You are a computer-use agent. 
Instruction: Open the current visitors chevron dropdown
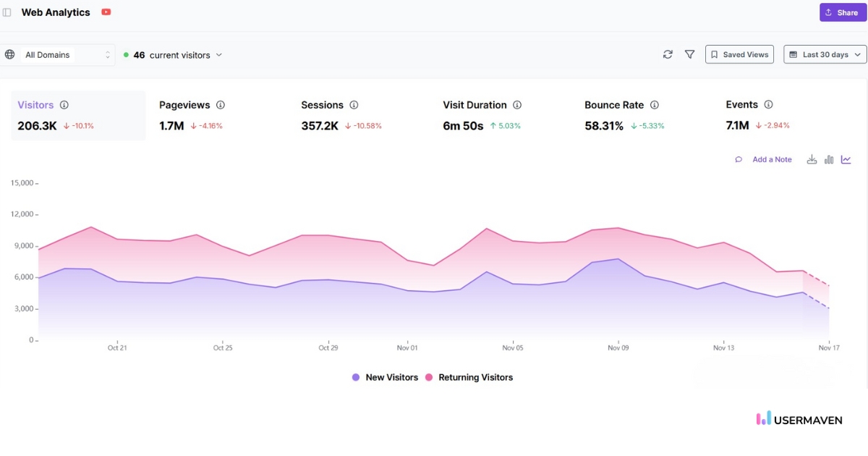coord(219,54)
